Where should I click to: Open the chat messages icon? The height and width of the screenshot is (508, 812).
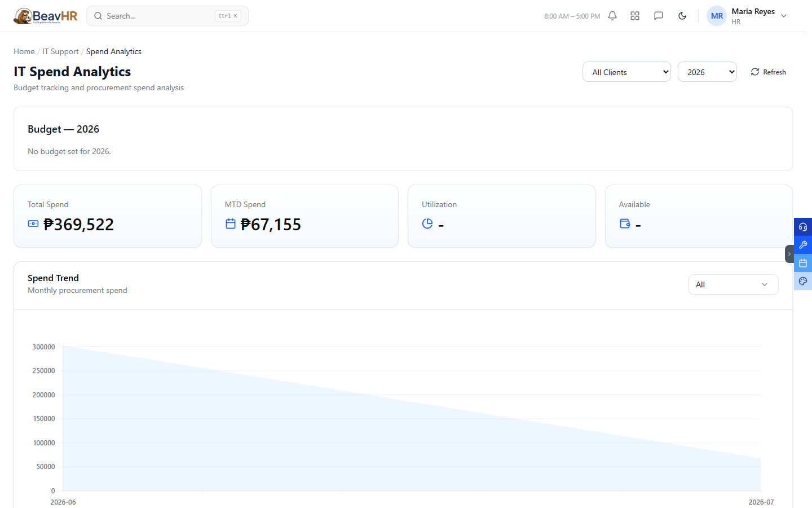tap(658, 16)
